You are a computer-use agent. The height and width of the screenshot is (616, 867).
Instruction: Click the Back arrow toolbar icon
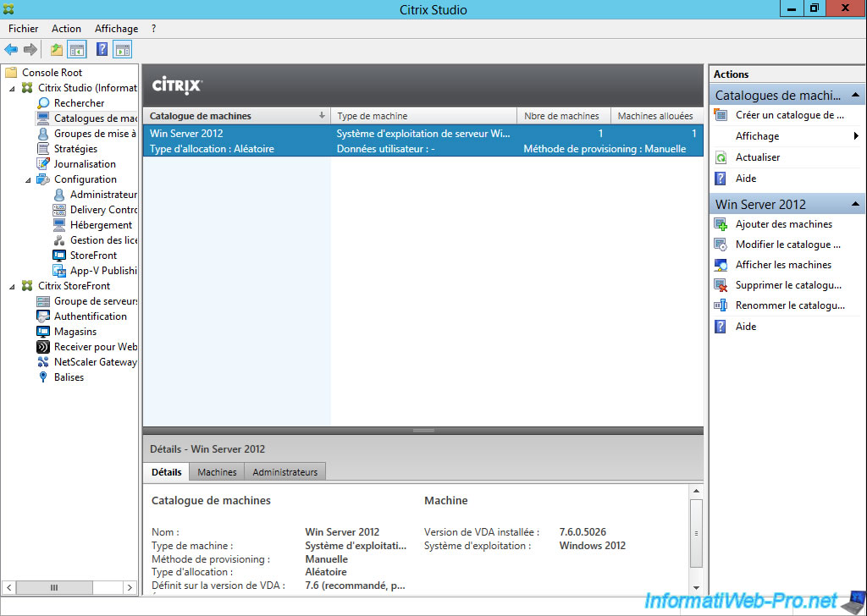(11, 50)
